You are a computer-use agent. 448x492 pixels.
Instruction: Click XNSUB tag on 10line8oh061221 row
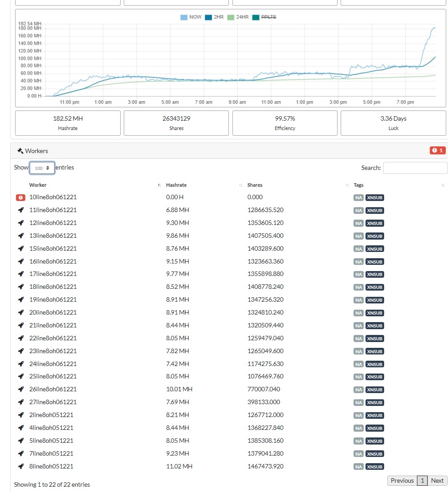(374, 198)
